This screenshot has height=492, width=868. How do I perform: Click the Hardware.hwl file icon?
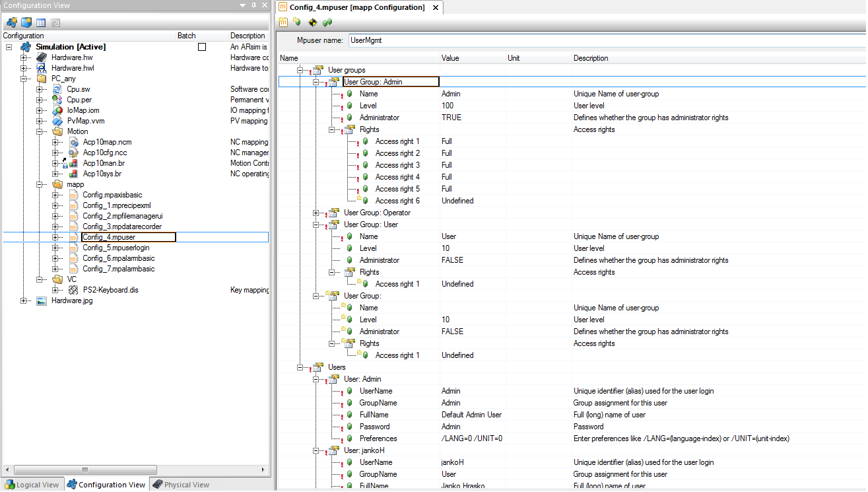click(x=41, y=68)
